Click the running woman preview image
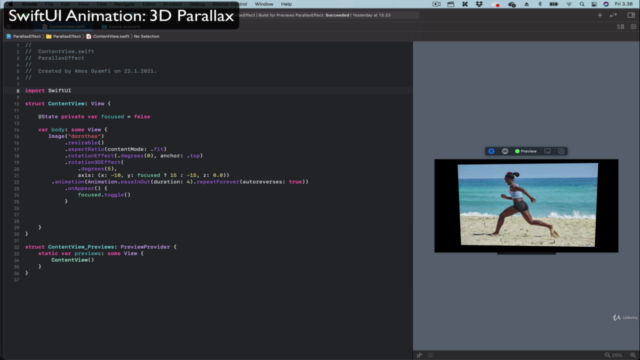This screenshot has height=360, width=640. [528, 205]
